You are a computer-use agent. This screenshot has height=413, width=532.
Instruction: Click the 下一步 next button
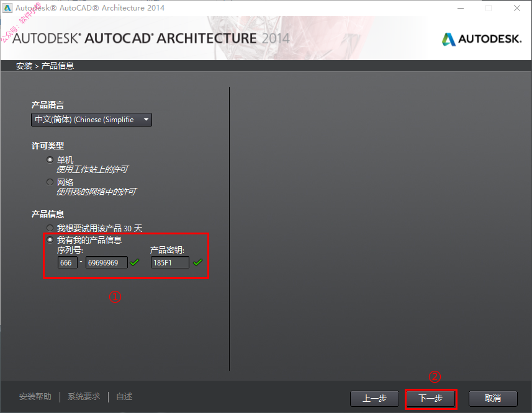point(431,399)
